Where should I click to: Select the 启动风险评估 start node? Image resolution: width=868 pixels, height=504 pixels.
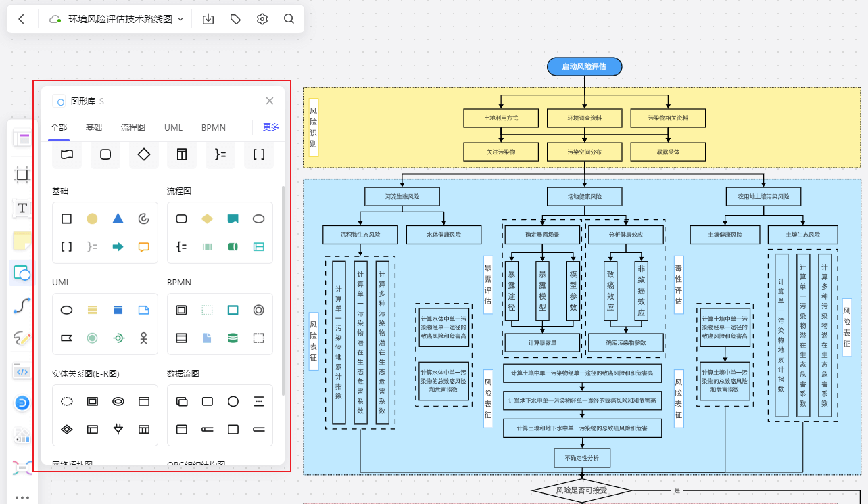(584, 66)
